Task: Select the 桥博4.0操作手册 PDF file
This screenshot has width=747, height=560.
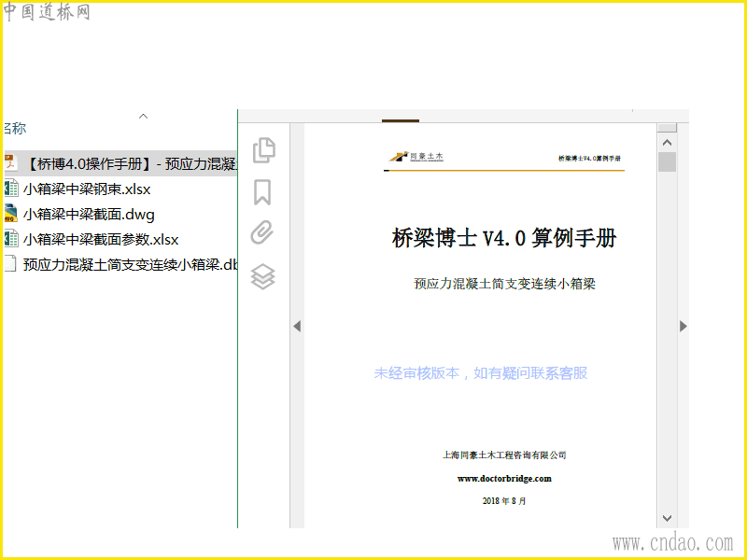Action: click(120, 164)
